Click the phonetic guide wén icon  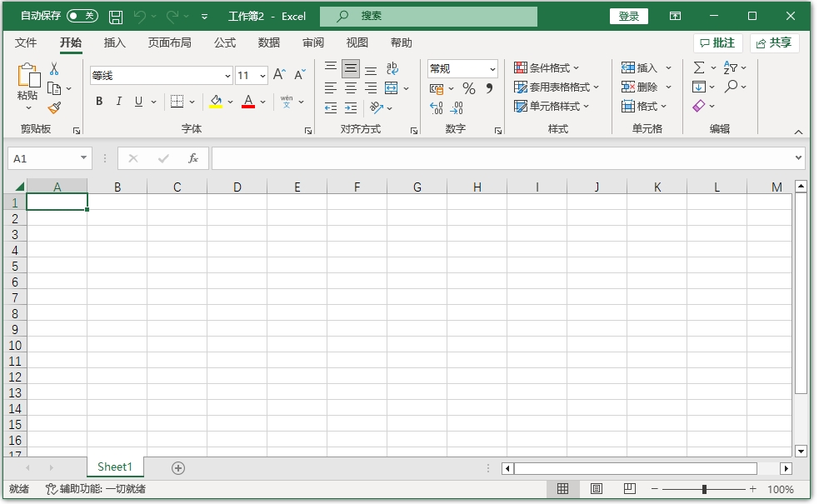tap(287, 102)
